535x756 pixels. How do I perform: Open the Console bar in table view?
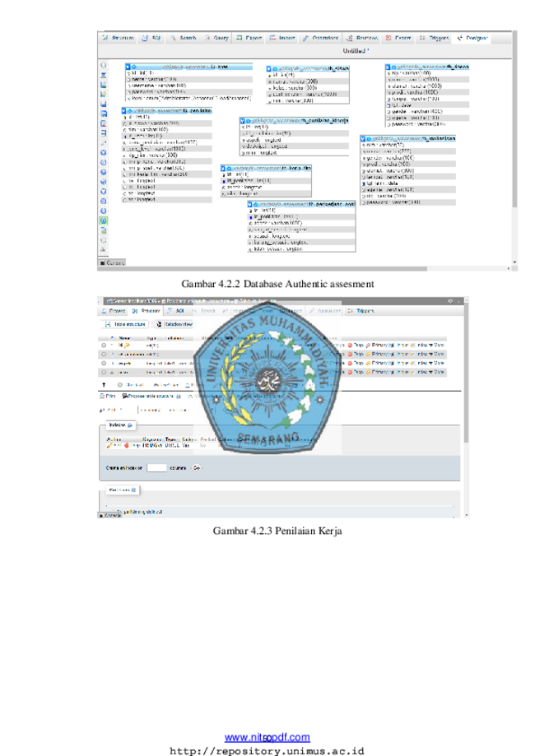(110, 516)
